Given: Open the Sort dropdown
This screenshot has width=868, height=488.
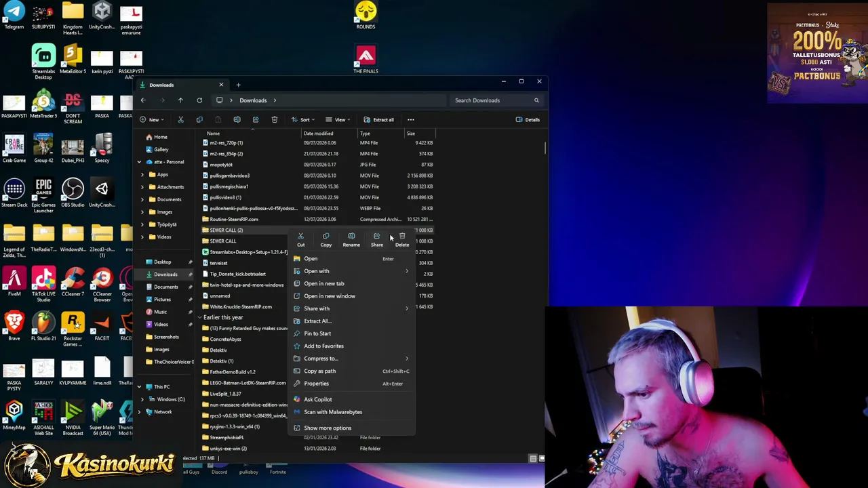Looking at the screenshot, I should pyautogui.click(x=303, y=120).
